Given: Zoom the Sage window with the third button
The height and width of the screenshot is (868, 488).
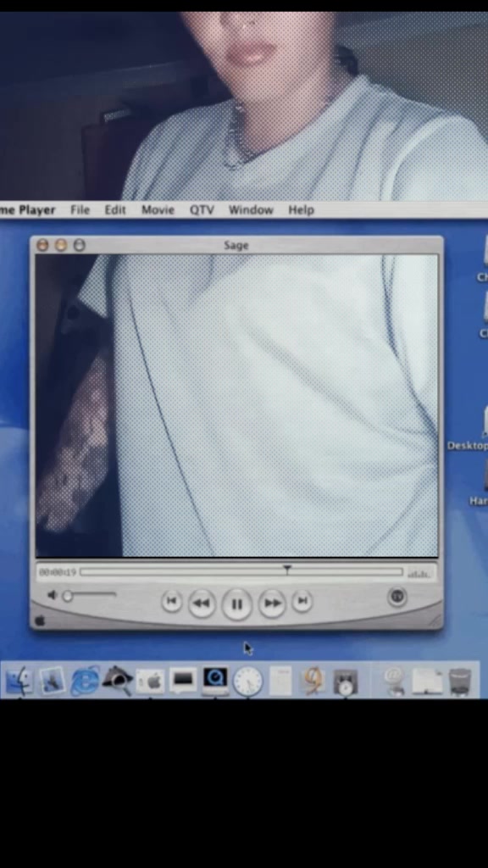Looking at the screenshot, I should 79,245.
